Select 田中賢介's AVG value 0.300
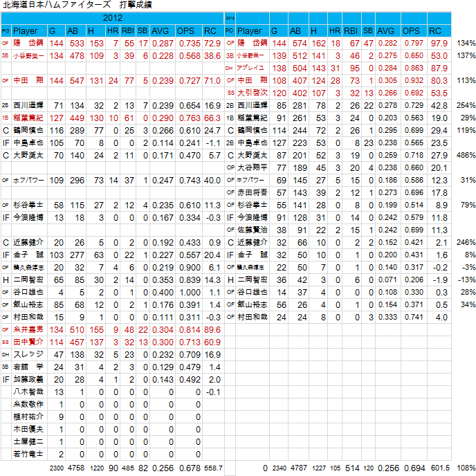 point(163,342)
